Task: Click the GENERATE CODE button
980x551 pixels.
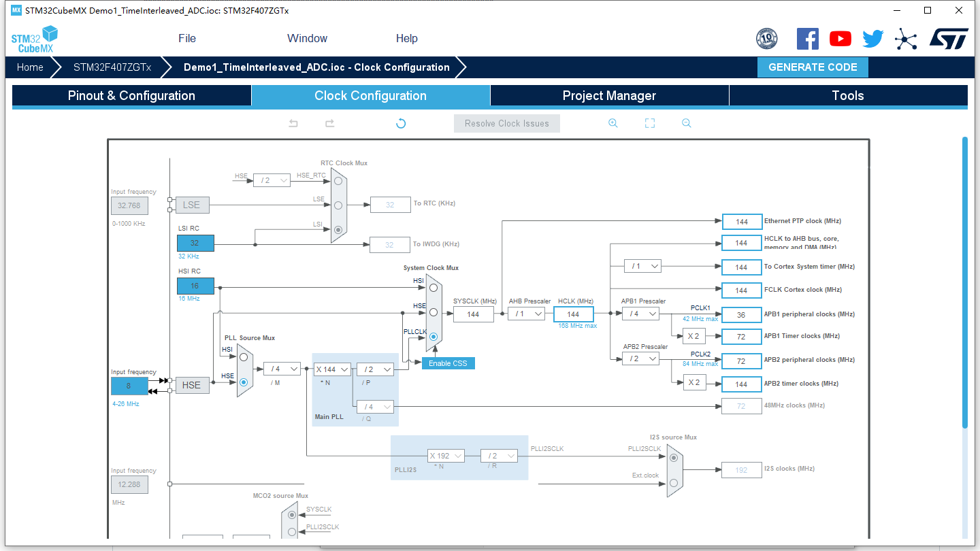Action: (813, 67)
